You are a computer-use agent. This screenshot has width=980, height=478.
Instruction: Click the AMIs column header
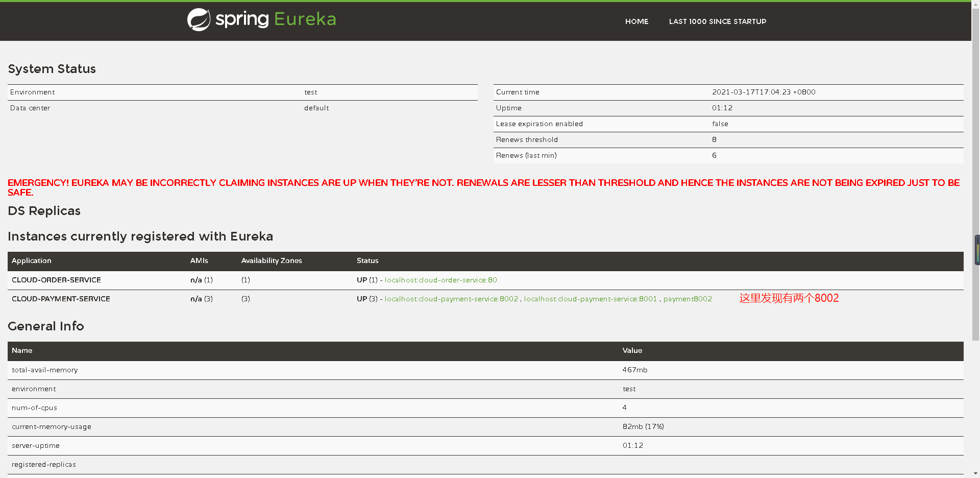pyautogui.click(x=199, y=260)
